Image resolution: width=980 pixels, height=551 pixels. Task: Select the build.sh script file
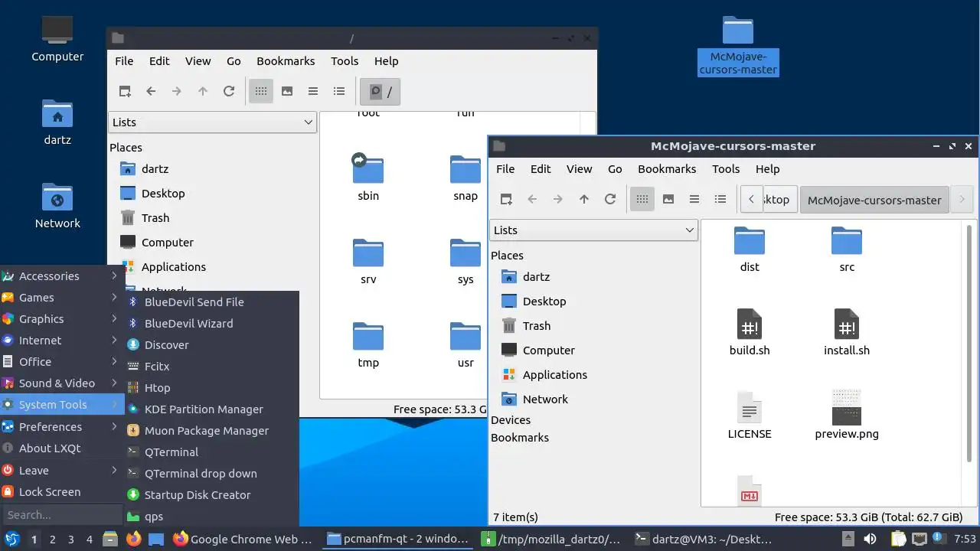(x=750, y=333)
